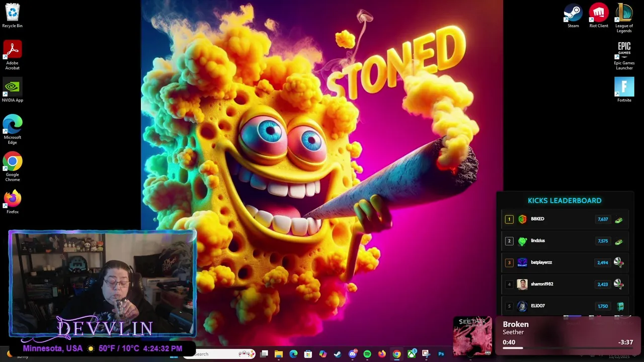This screenshot has height=362, width=644.
Task: Launch Fortnite from the desktop
Action: tap(624, 90)
